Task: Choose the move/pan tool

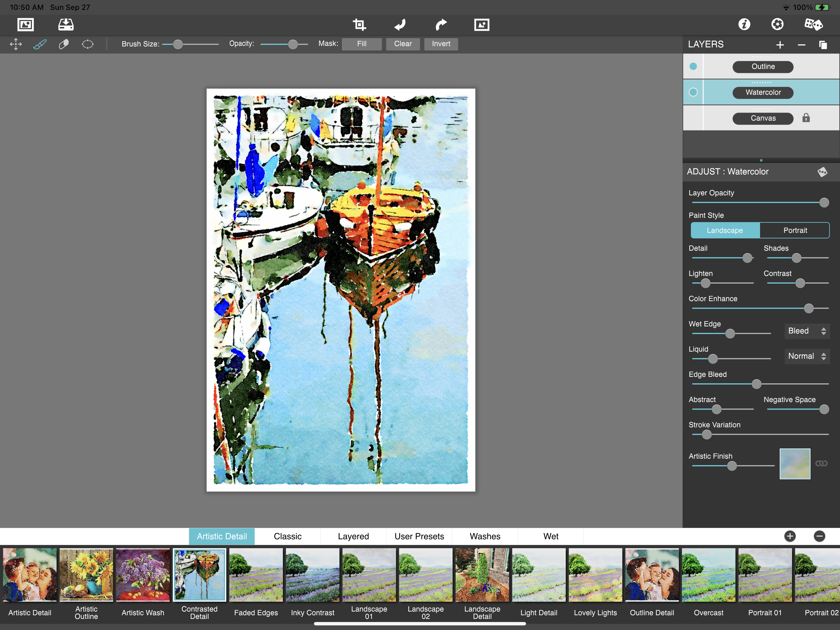Action: point(16,44)
